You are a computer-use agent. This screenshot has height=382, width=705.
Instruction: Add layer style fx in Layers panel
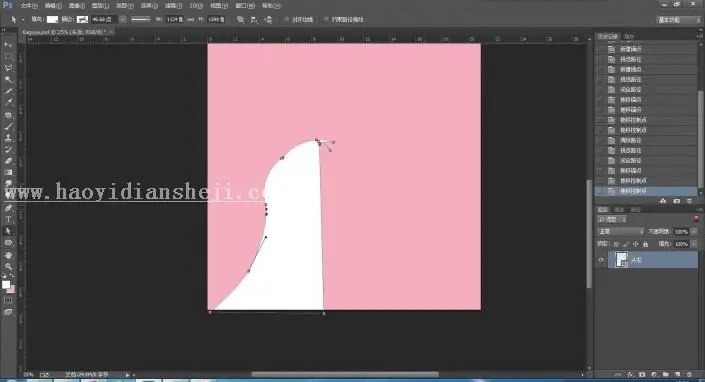[x=630, y=374]
